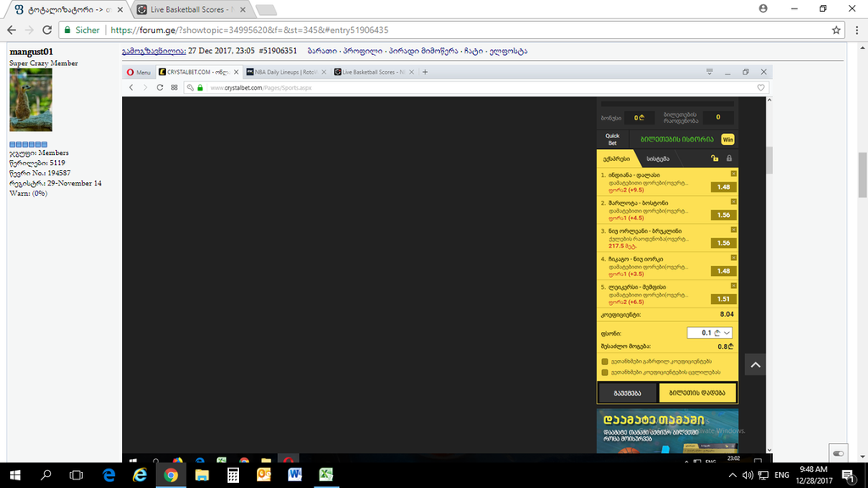Click the heart bookmark icon in embedded Opera
This screenshot has width=868, height=488.
click(x=760, y=87)
